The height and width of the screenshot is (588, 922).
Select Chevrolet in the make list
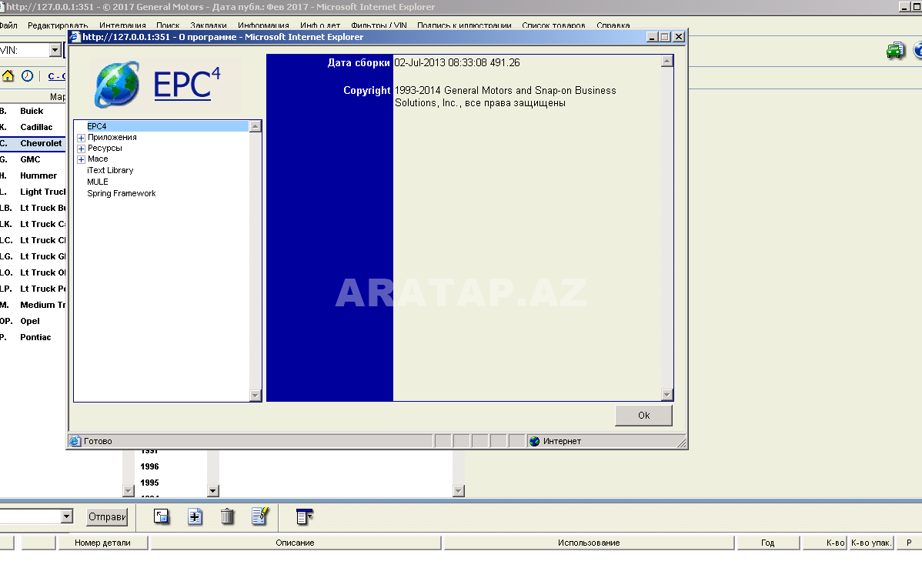coord(41,143)
